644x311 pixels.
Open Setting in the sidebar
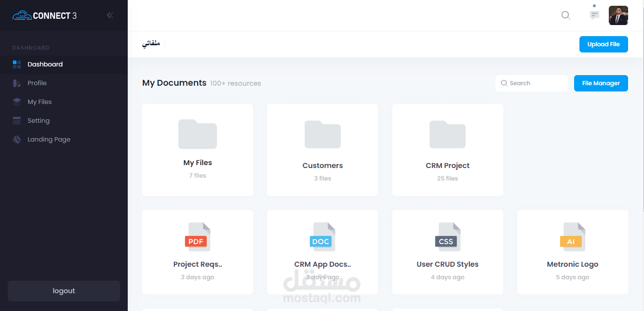tap(64, 120)
